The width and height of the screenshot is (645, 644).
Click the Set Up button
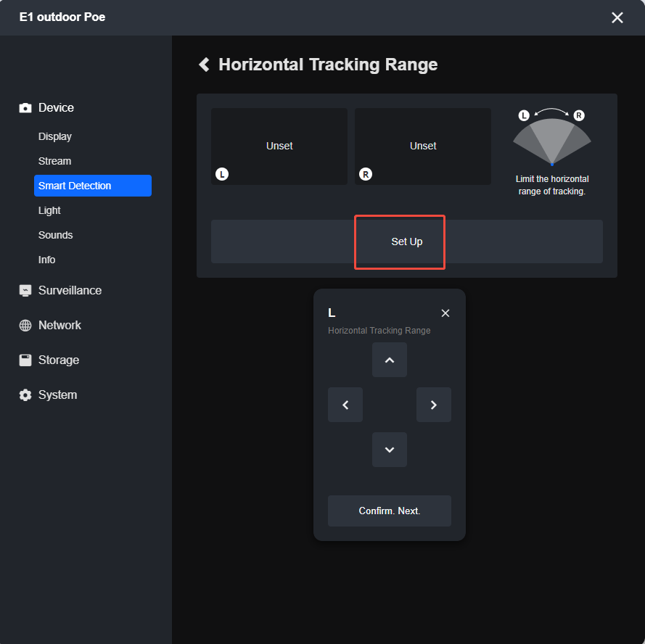[x=407, y=241]
